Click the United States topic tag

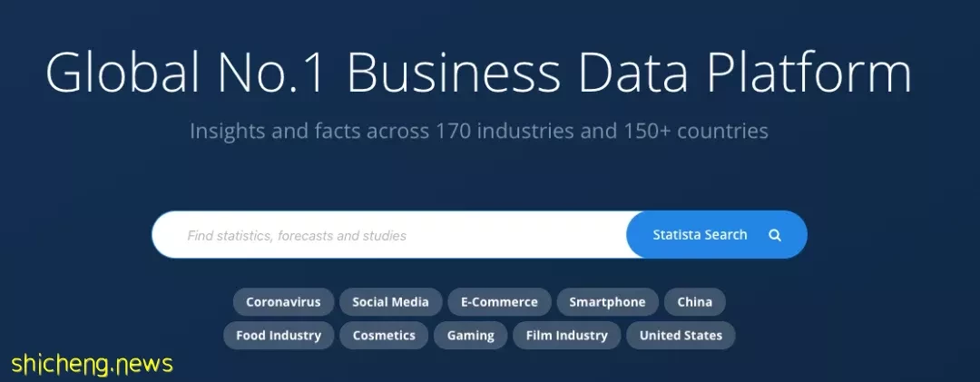click(681, 335)
